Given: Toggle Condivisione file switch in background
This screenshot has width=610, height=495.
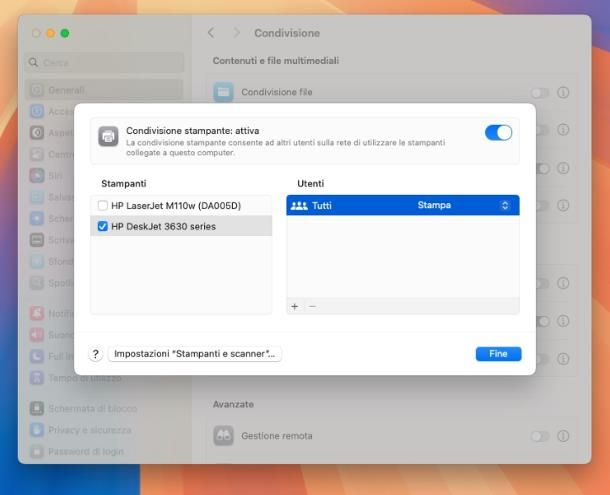Looking at the screenshot, I should coord(540,93).
